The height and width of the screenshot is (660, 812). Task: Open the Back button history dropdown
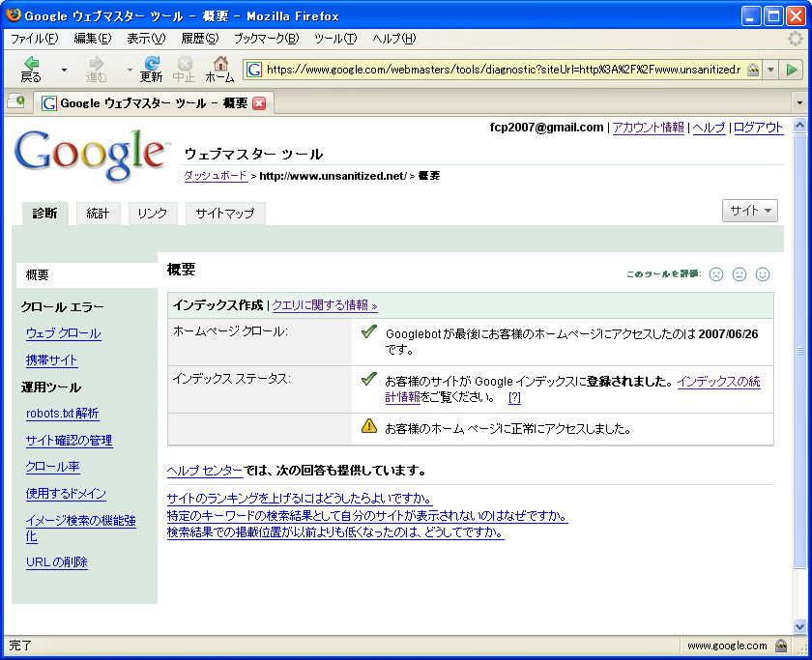(64, 70)
